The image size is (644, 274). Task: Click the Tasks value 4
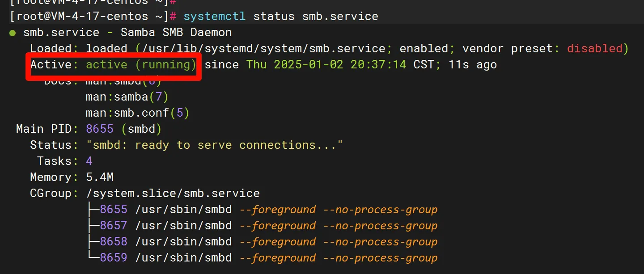point(89,161)
